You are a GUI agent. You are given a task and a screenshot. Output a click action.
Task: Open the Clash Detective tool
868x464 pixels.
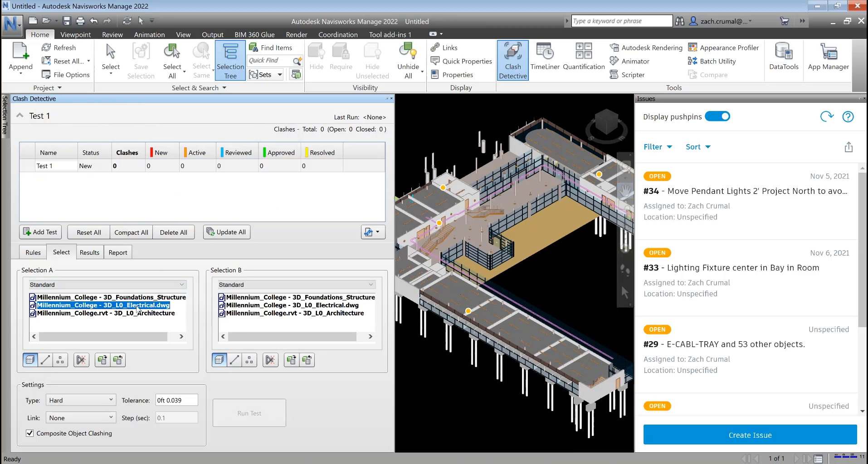[x=512, y=60]
